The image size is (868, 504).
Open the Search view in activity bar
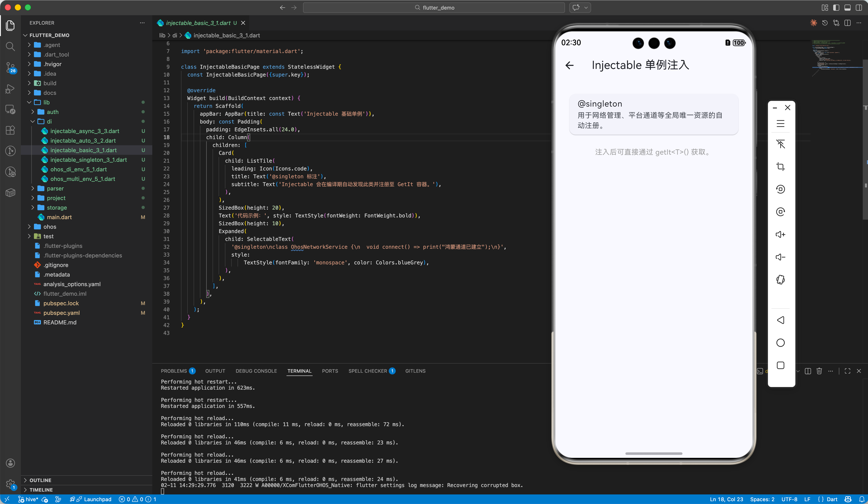10,47
